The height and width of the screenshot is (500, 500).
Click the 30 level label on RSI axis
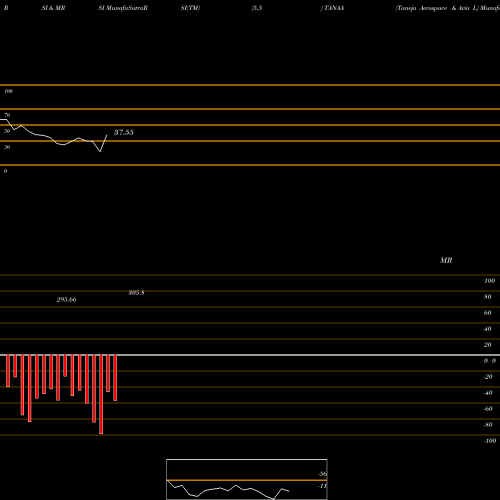(x=7, y=147)
